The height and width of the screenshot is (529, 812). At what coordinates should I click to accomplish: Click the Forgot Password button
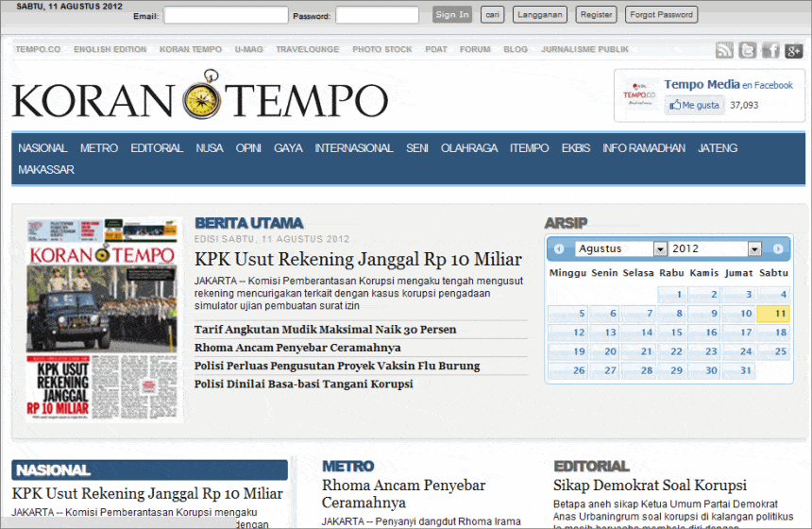click(x=661, y=14)
